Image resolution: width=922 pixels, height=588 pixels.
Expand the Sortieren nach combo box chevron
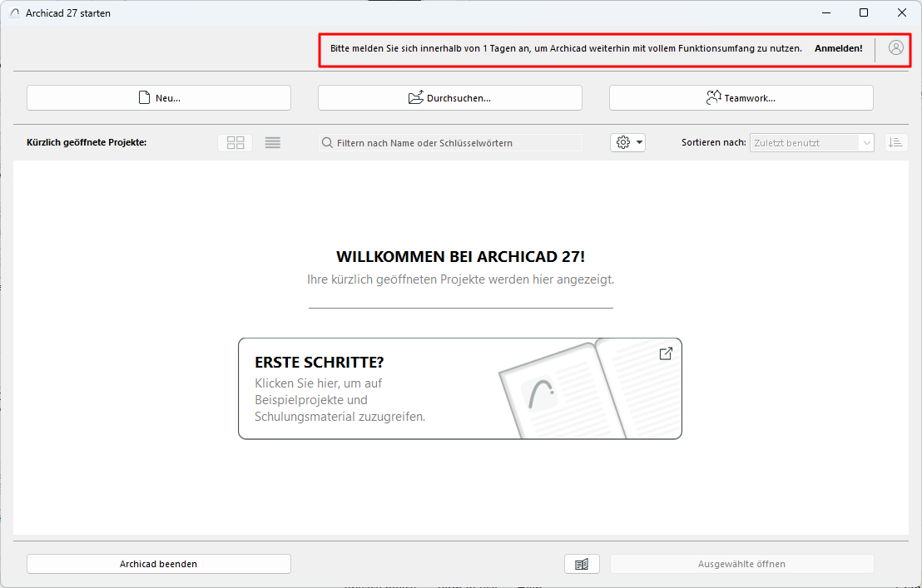(x=867, y=142)
